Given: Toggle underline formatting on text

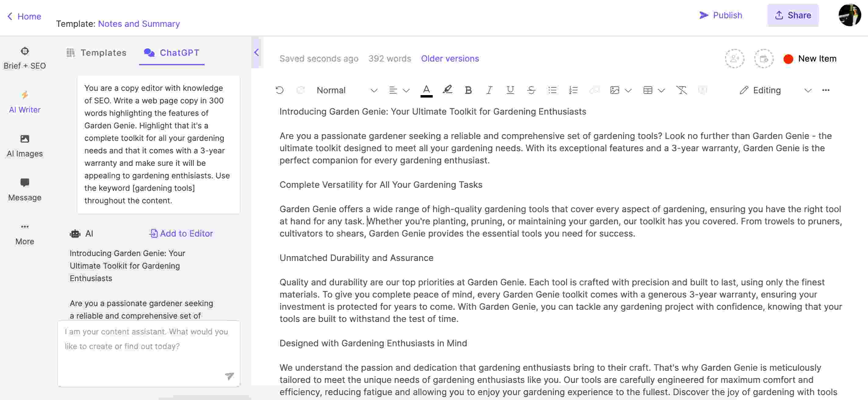Looking at the screenshot, I should tap(509, 90).
